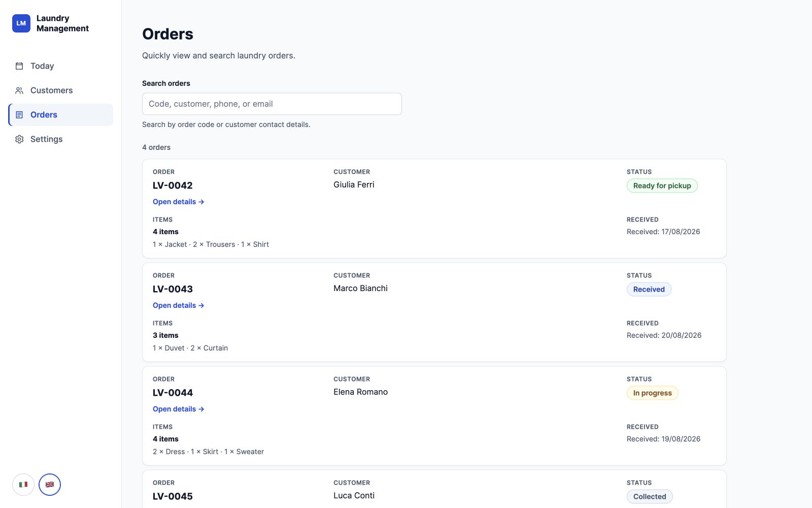Click the Orders page heading
Viewport: 812px width, 508px height.
pyautogui.click(x=167, y=34)
